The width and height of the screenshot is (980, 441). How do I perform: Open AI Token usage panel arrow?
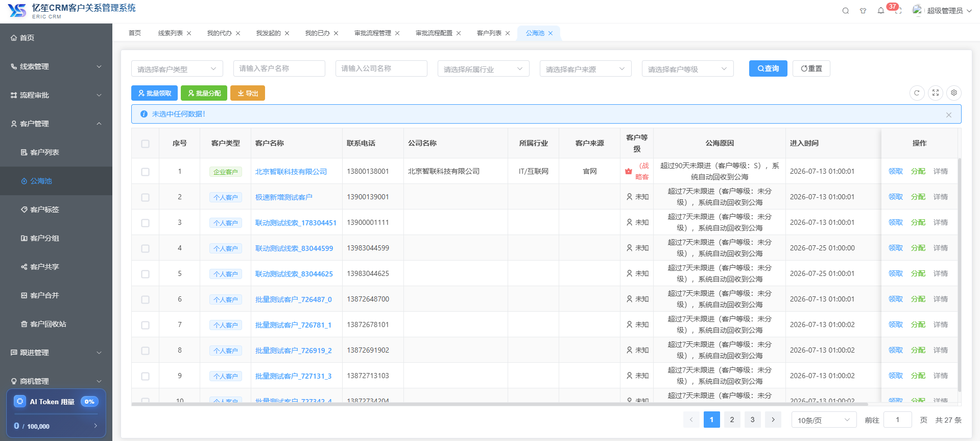tap(95, 426)
